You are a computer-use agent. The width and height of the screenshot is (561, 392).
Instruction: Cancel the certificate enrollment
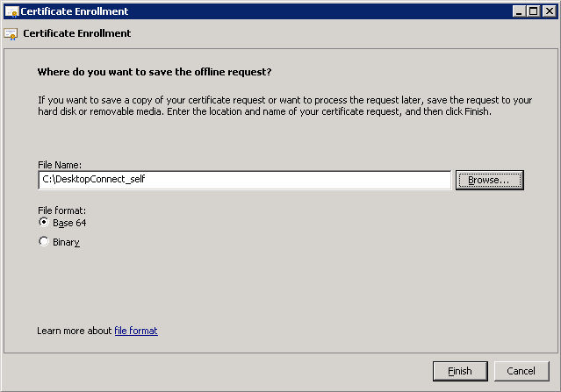[x=521, y=371]
